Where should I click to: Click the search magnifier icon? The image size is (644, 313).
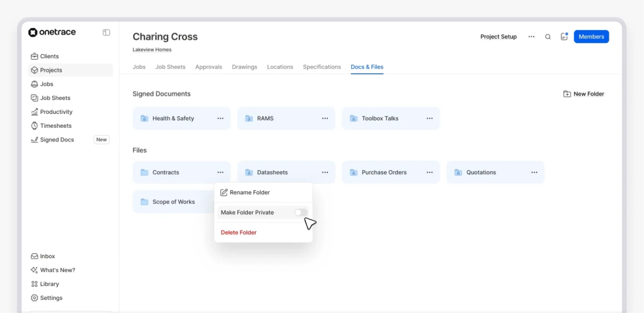point(548,37)
